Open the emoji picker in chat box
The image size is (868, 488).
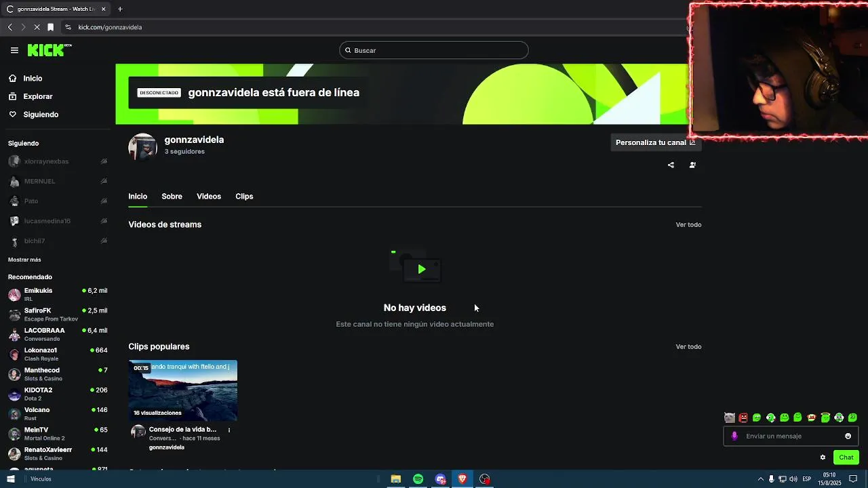tap(848, 436)
